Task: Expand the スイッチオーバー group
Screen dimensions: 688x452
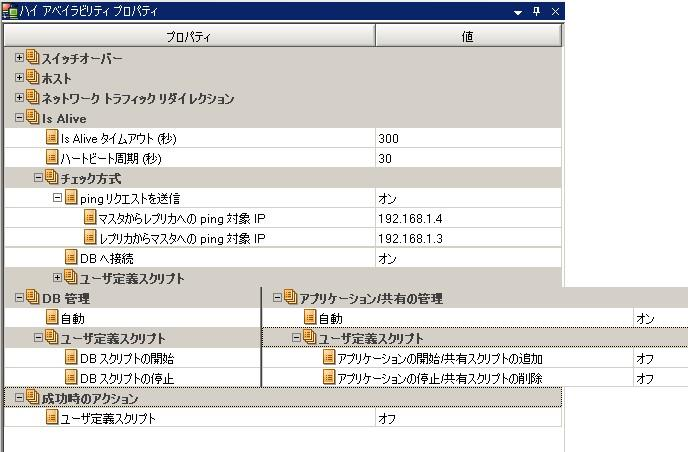Action: (x=19, y=57)
